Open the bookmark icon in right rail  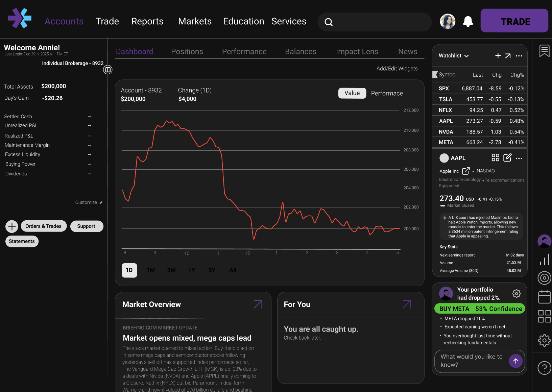544,51
